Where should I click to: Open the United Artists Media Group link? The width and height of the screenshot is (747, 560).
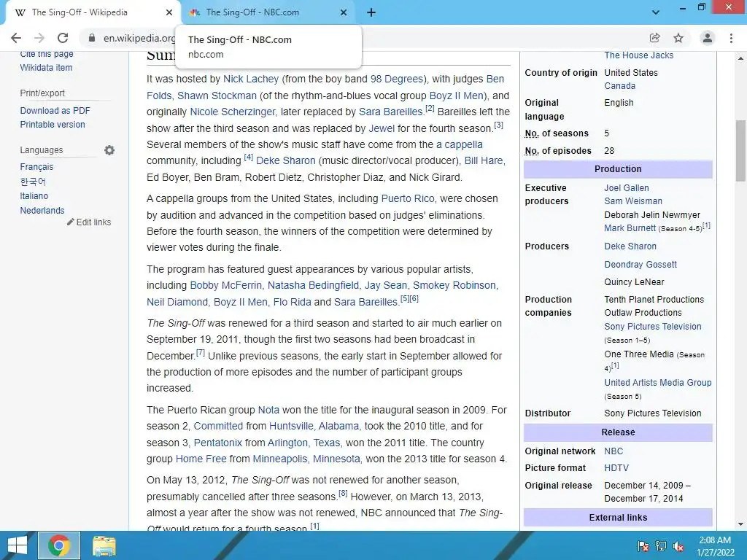tap(658, 383)
